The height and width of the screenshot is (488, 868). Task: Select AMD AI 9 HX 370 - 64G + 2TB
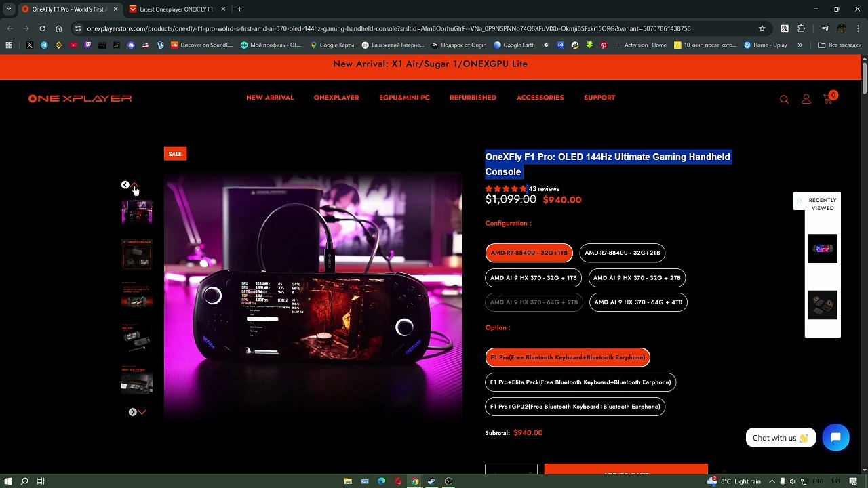click(534, 302)
